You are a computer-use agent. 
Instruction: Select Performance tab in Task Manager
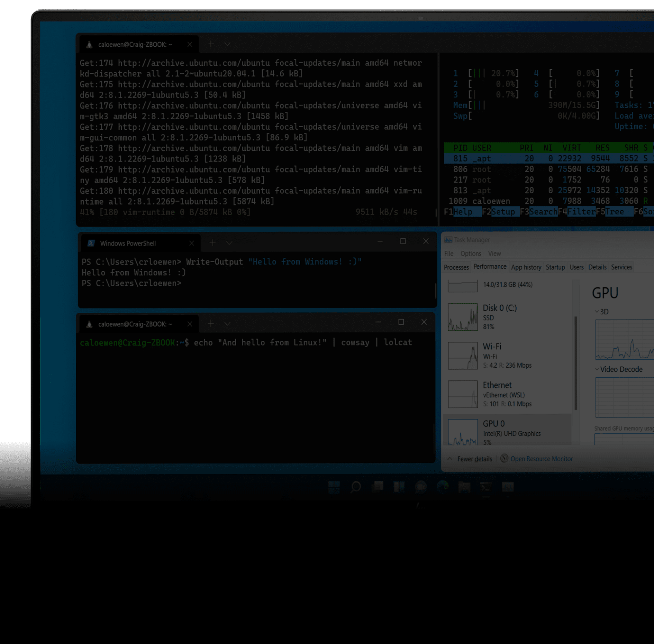click(x=490, y=266)
